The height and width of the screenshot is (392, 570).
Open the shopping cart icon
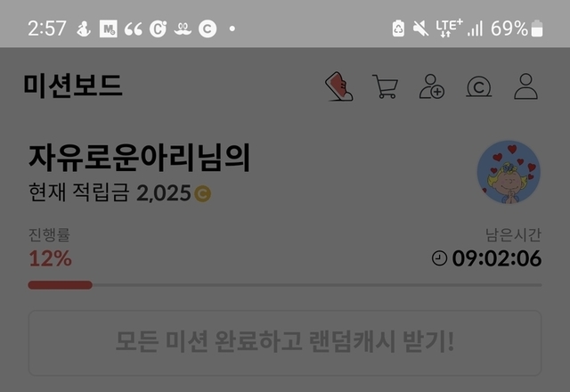coord(386,86)
